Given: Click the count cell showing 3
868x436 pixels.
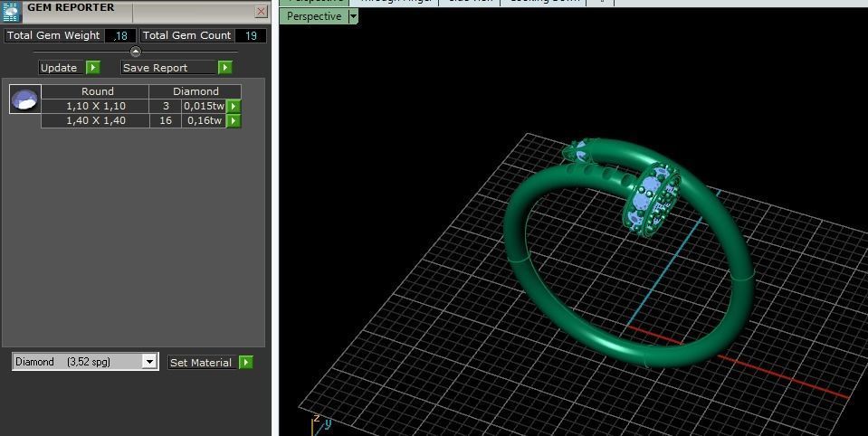Looking at the screenshot, I should coord(166,106).
